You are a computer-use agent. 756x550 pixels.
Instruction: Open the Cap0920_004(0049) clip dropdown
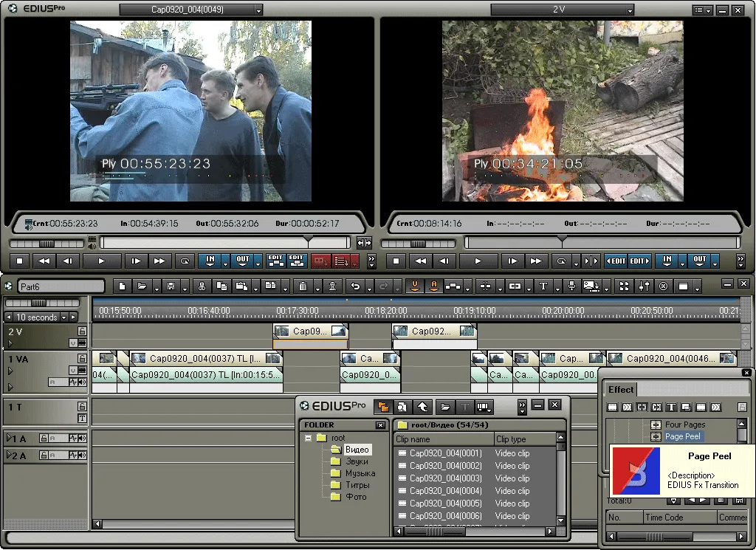pos(259,10)
